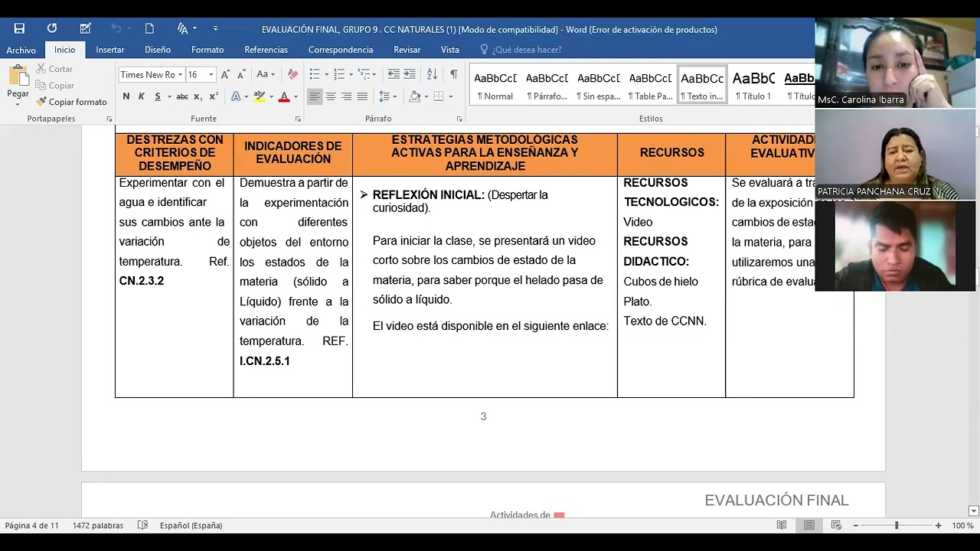Image resolution: width=980 pixels, height=551 pixels.
Task: Save the document with the floppy disk icon
Action: (x=19, y=28)
